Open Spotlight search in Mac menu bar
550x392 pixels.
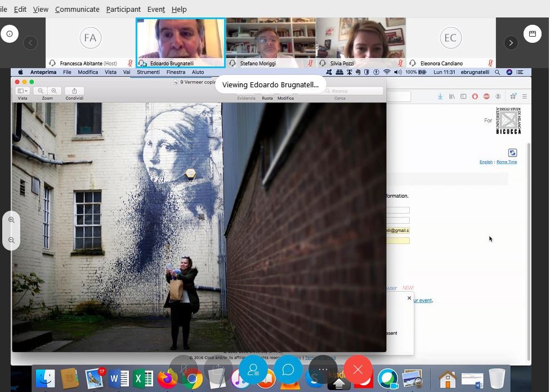click(498, 72)
